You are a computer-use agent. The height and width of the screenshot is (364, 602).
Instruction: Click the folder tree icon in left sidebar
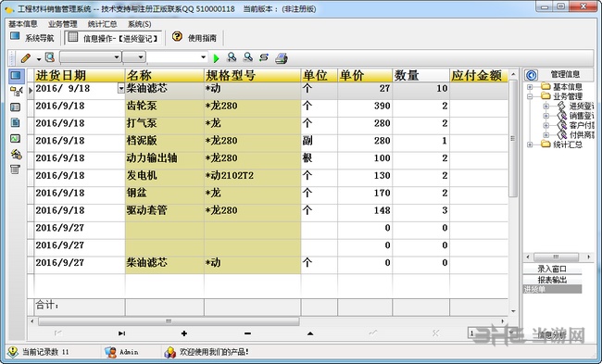tap(16, 91)
